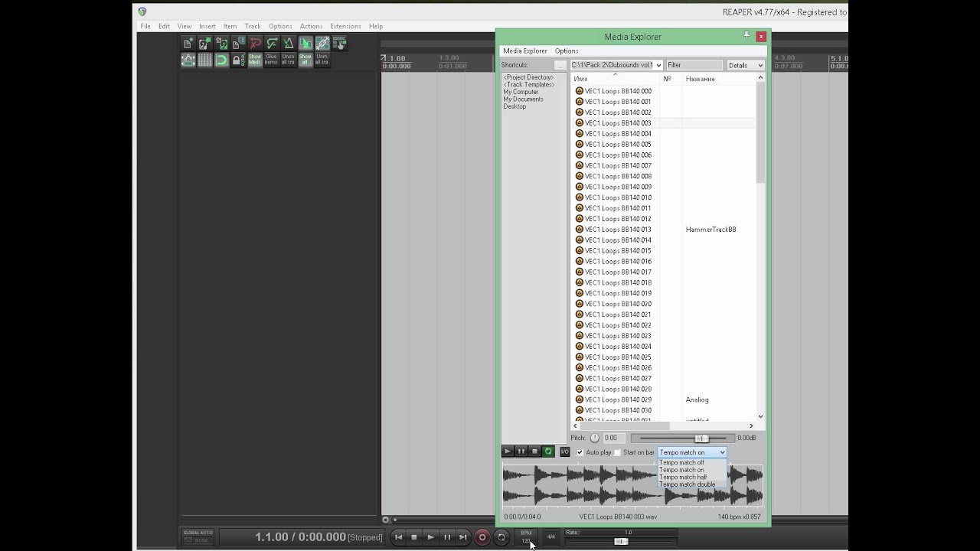Click the Show Media toolbar button
980x551 pixels.
tap(255, 60)
